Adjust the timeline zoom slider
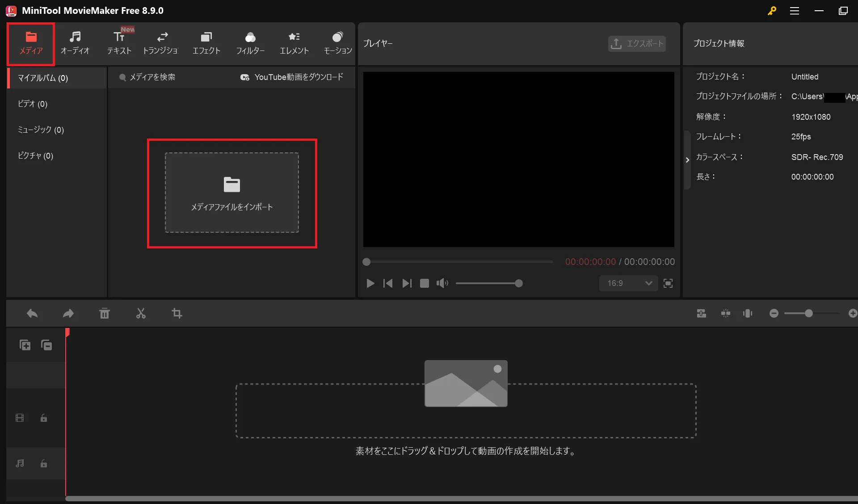The width and height of the screenshot is (858, 504). [x=812, y=314]
